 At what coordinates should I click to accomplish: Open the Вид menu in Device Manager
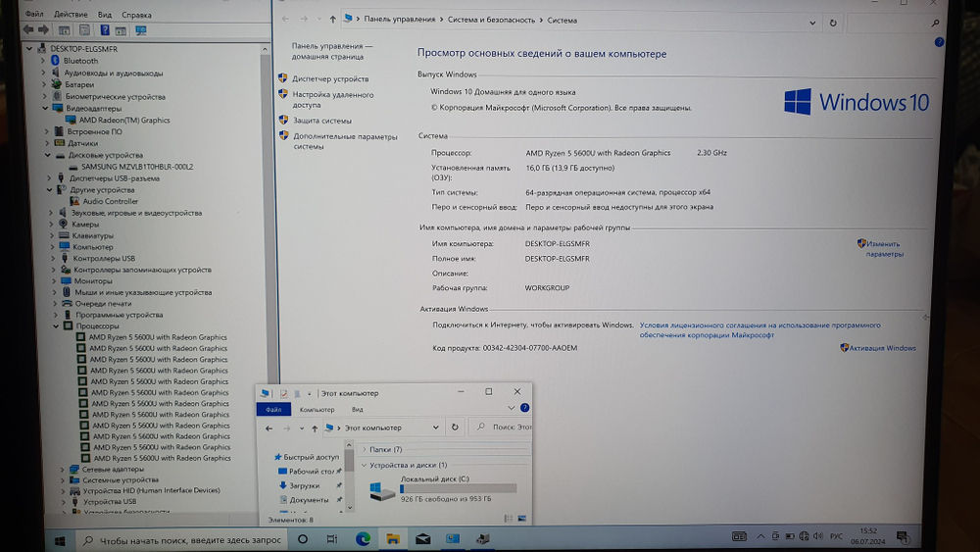coord(105,15)
